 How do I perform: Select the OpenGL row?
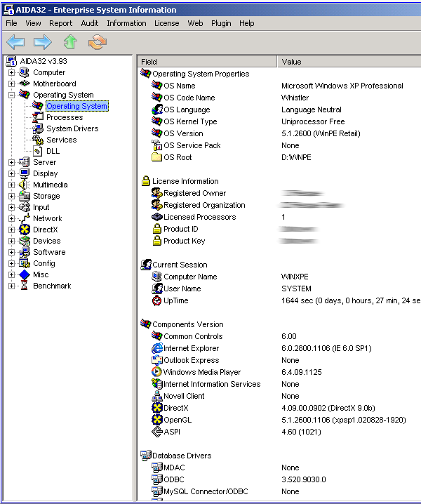[x=279, y=420]
